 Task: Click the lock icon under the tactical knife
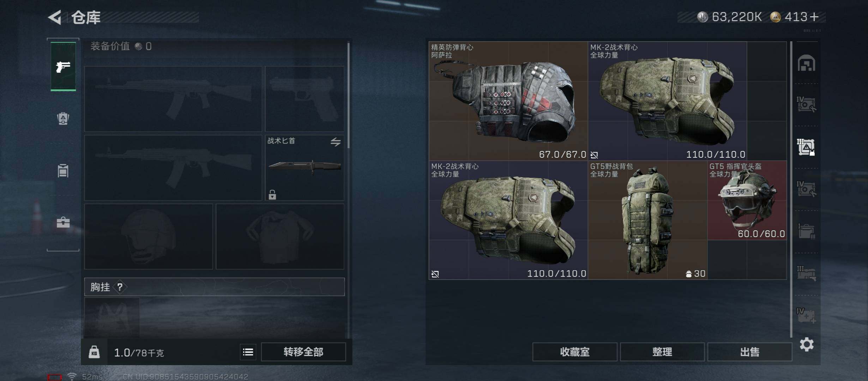[272, 194]
